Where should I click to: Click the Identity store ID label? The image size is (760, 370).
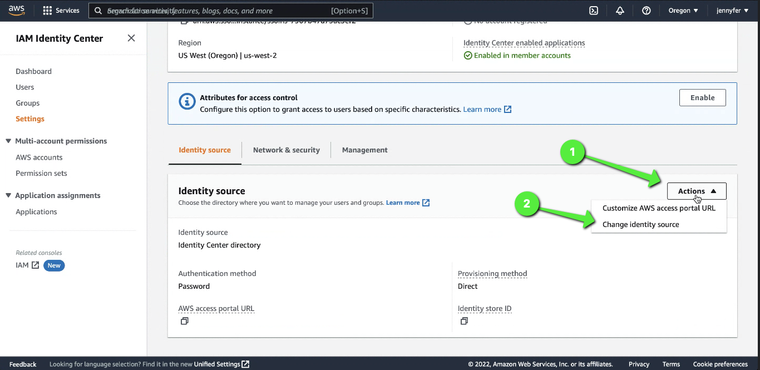(x=485, y=308)
